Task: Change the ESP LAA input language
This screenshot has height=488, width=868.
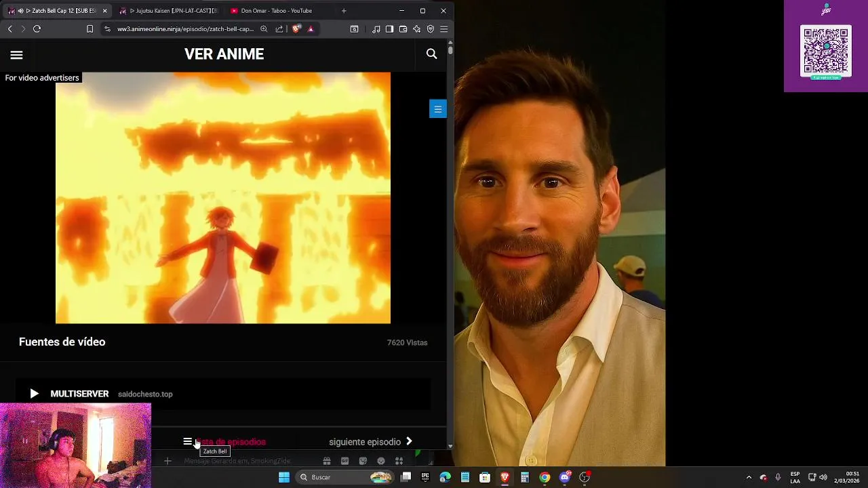Action: pyautogui.click(x=795, y=477)
